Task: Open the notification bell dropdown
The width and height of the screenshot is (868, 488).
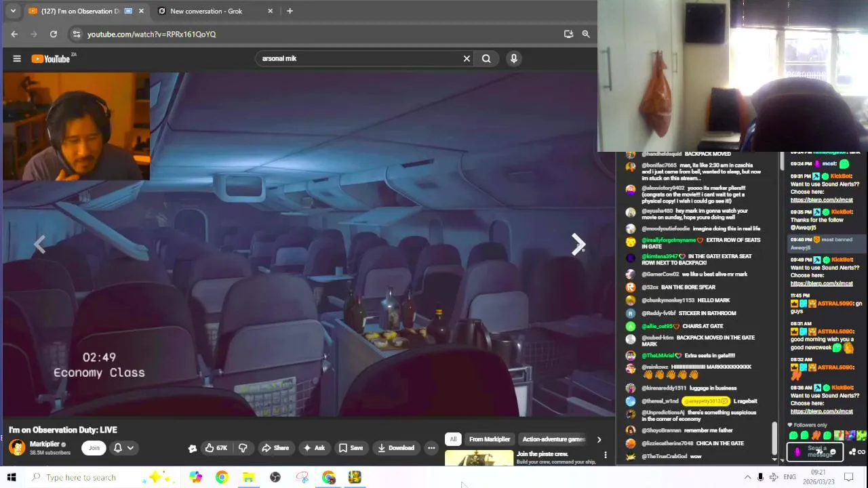Action: tap(123, 447)
